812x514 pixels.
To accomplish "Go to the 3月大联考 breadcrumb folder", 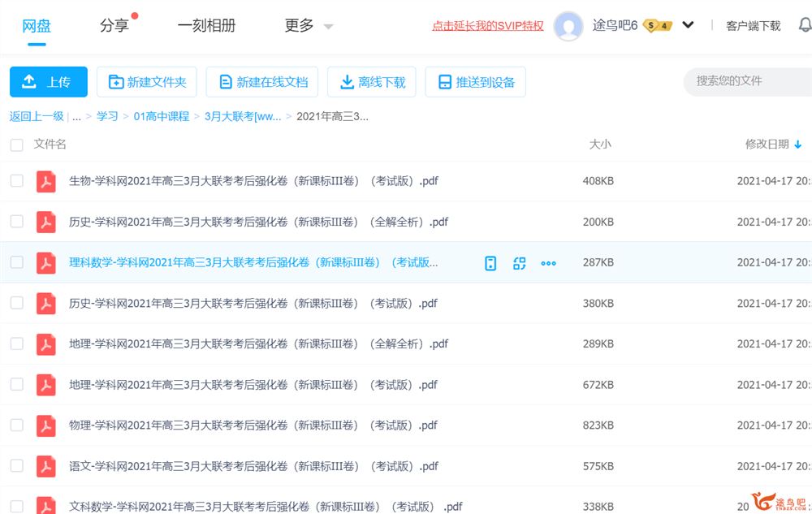I will [x=242, y=116].
